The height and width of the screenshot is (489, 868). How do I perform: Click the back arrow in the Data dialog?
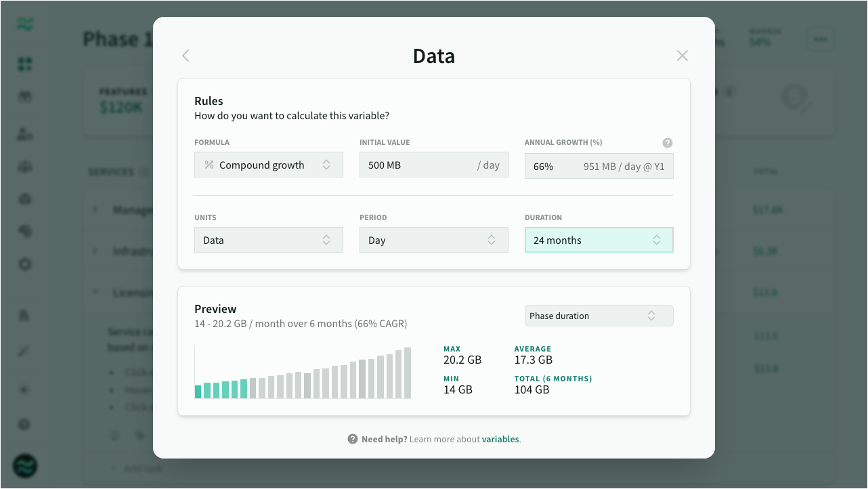pos(185,56)
